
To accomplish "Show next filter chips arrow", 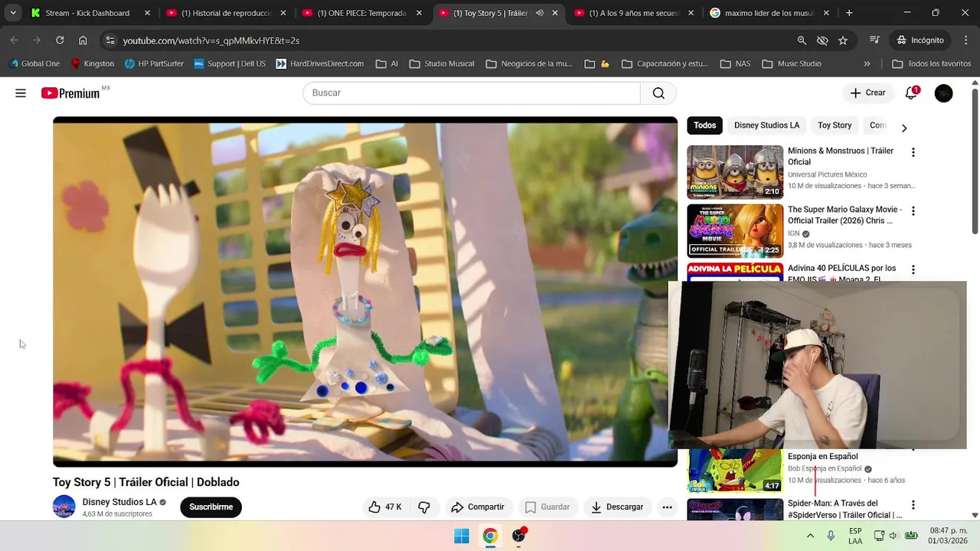I will [x=904, y=128].
